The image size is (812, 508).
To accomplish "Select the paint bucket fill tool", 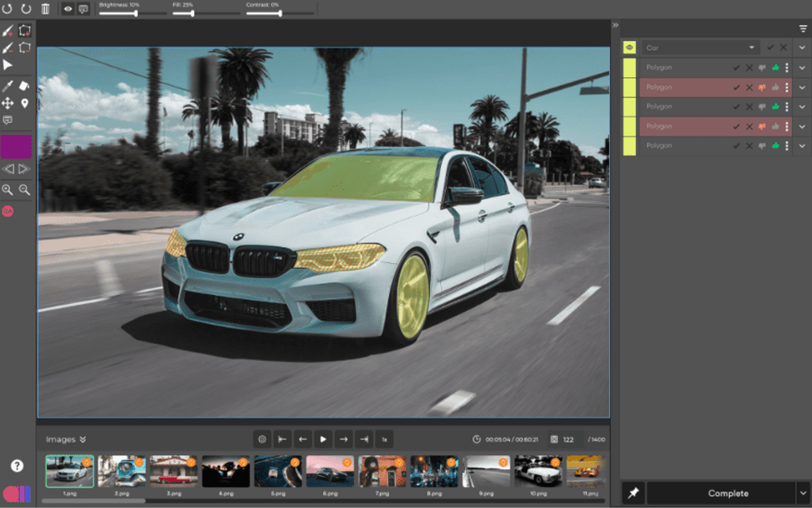I will pyautogui.click(x=24, y=86).
